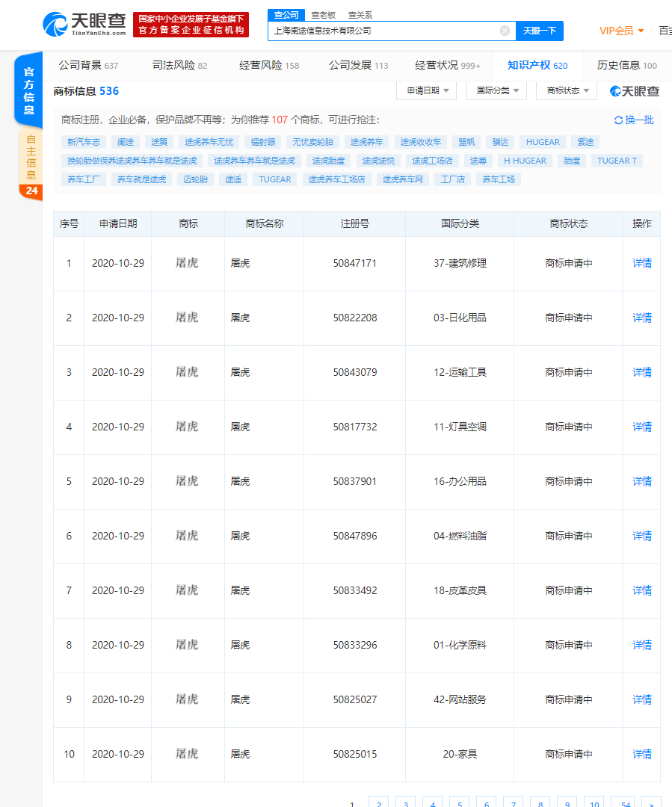Image resolution: width=672 pixels, height=807 pixels.
Task: Clear the search box with X icon
Action: click(505, 31)
